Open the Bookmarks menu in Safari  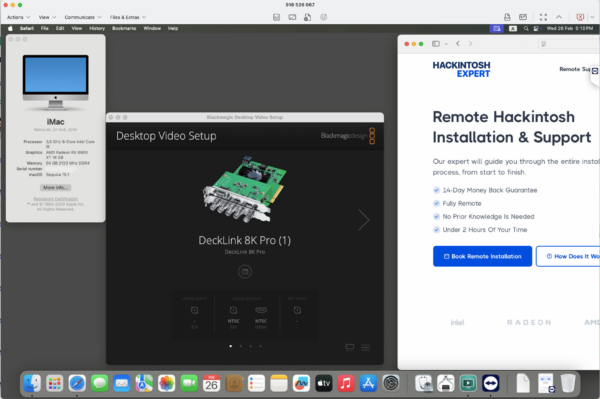[x=124, y=28]
